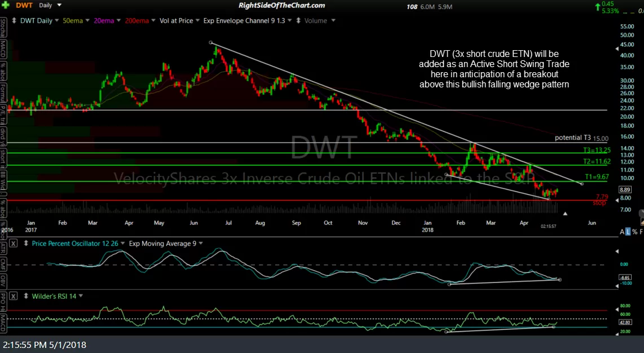
Task: Select the upper wedge trendline right end handle
Action: [582, 184]
